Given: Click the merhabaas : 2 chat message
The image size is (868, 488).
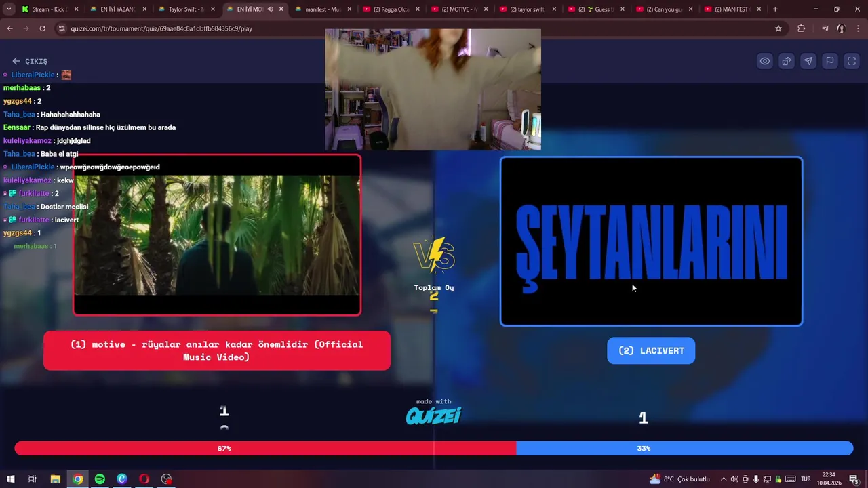Looking at the screenshot, I should pos(27,88).
